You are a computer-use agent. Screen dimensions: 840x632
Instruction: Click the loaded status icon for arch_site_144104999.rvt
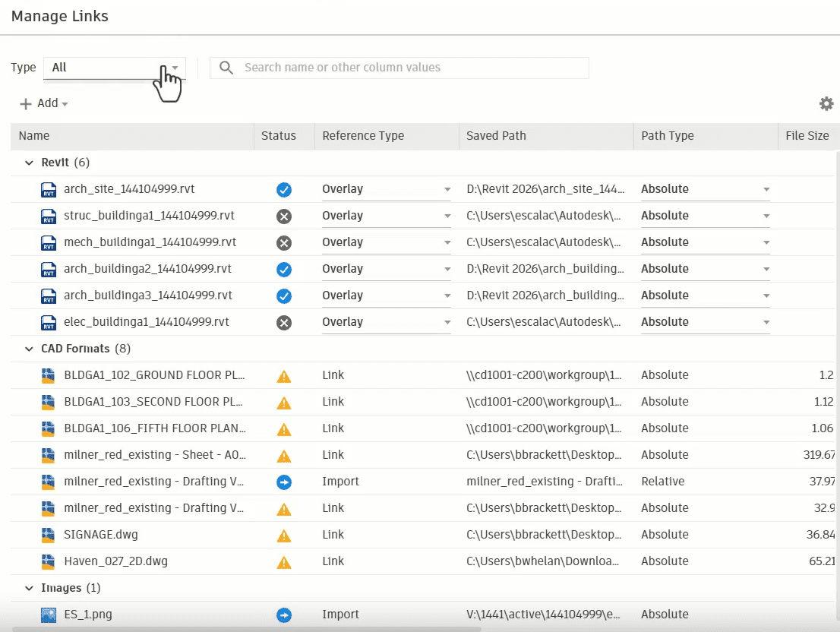click(x=284, y=189)
